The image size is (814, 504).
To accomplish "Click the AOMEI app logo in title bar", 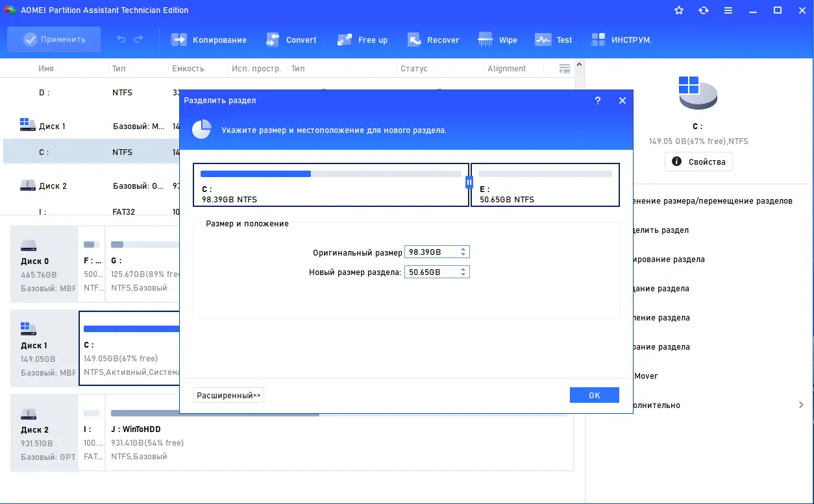I will 10,10.
